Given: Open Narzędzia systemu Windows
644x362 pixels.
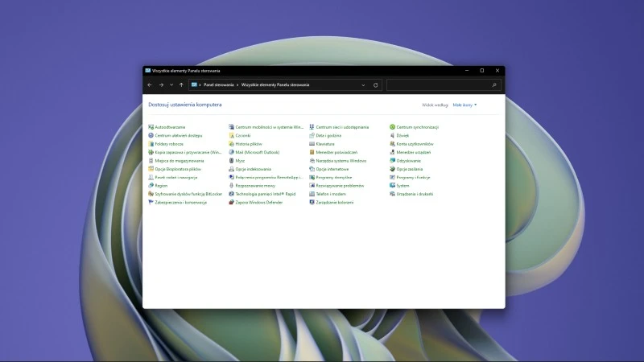Looking at the screenshot, I should (338, 161).
